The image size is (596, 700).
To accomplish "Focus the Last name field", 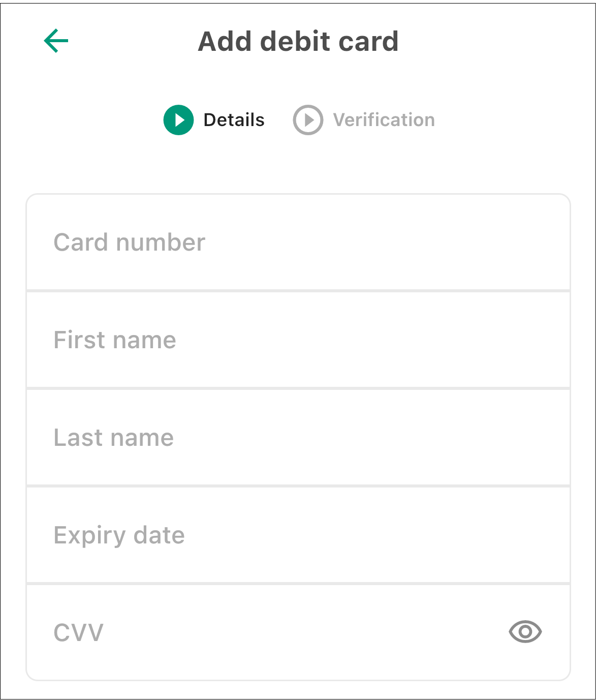I will pos(298,438).
